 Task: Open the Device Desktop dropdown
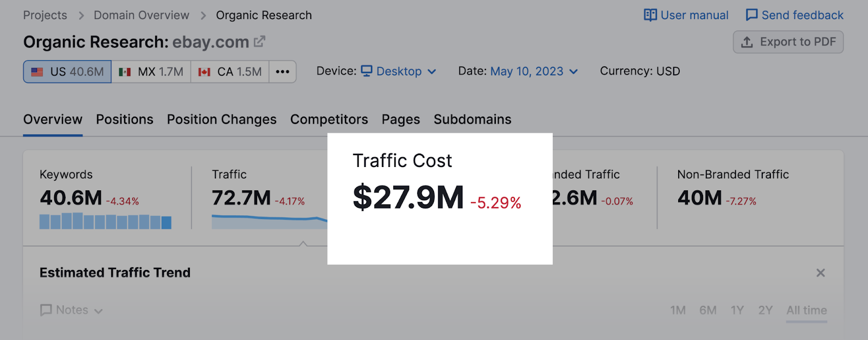[x=399, y=72]
